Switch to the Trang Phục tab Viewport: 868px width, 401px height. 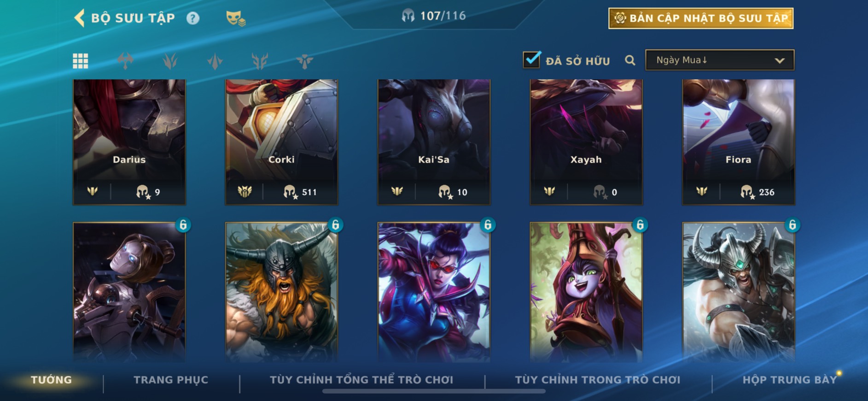171,380
